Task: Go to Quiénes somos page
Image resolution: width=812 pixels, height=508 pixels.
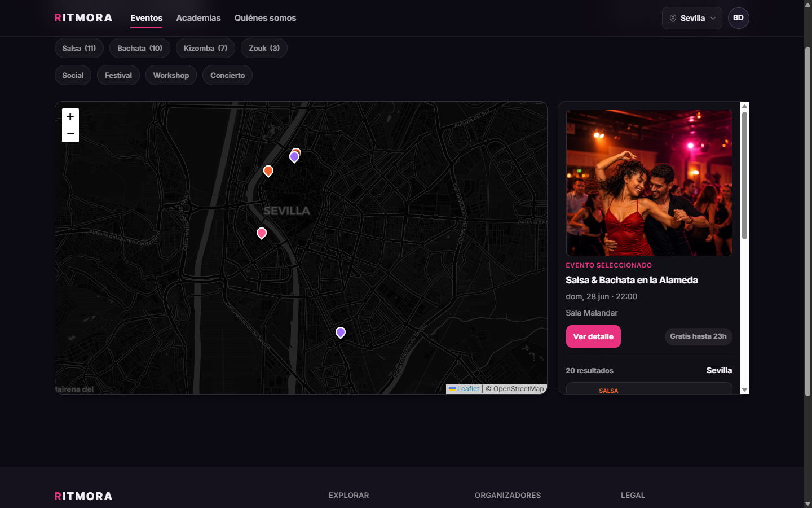Action: click(265, 18)
